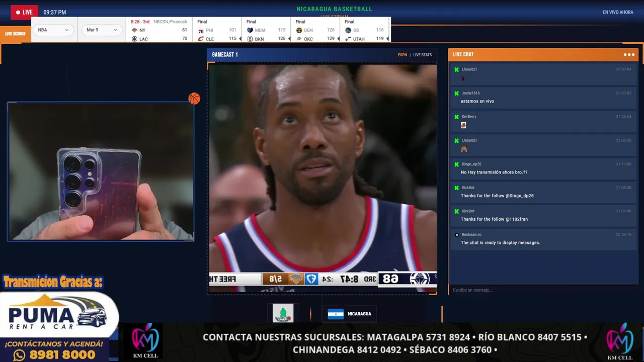
Task: Click 'Thanks for the follow @1102fran' message
Action: [494, 219]
